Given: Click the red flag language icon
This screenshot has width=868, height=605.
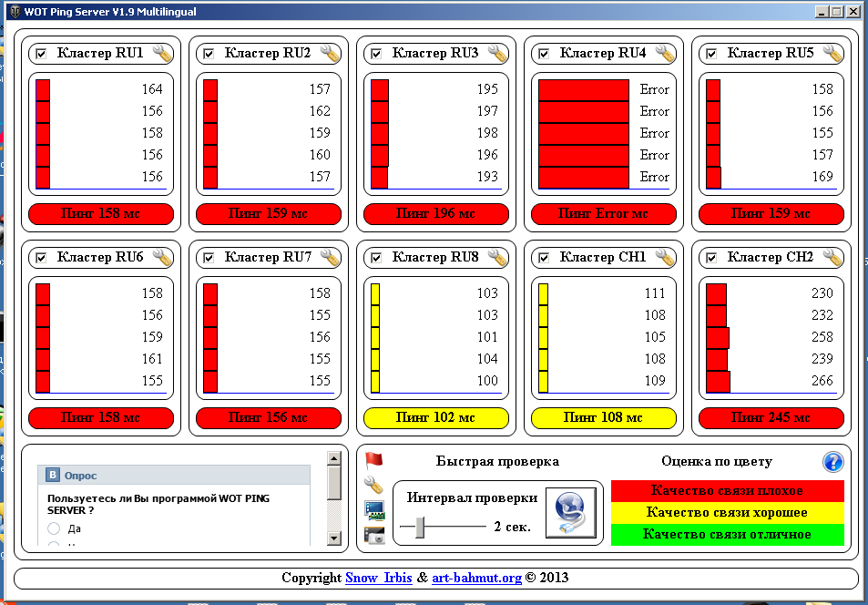Looking at the screenshot, I should 374,460.
